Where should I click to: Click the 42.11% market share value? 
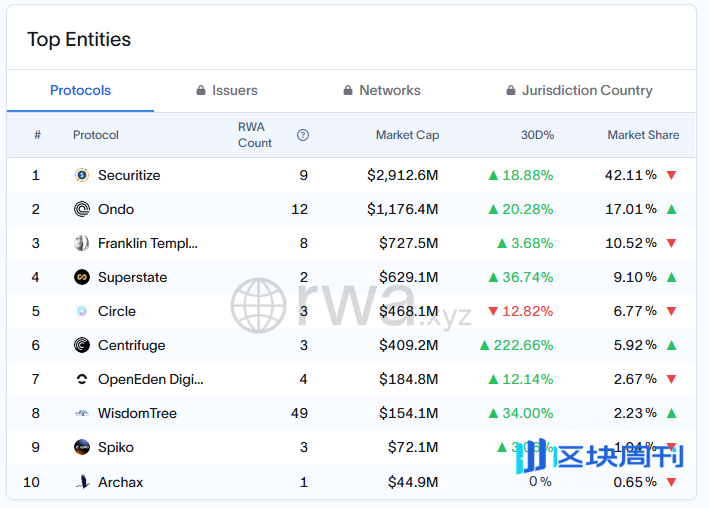point(631,175)
